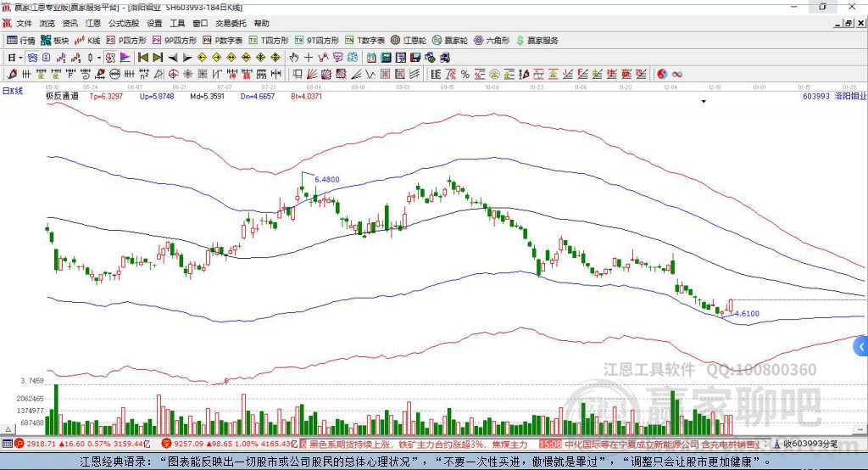Image resolution: width=868 pixels, height=470 pixels.
Task: Open the T四方形 tool
Action: (269, 41)
